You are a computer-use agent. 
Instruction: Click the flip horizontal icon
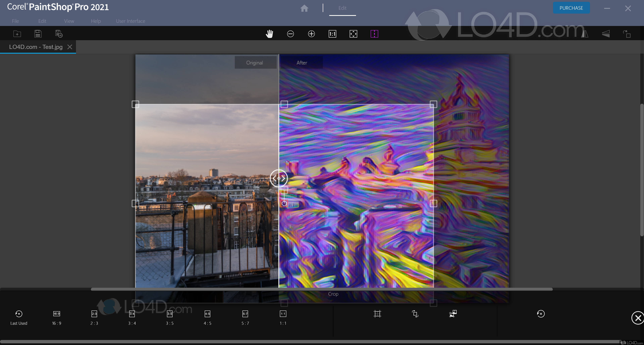585,34
